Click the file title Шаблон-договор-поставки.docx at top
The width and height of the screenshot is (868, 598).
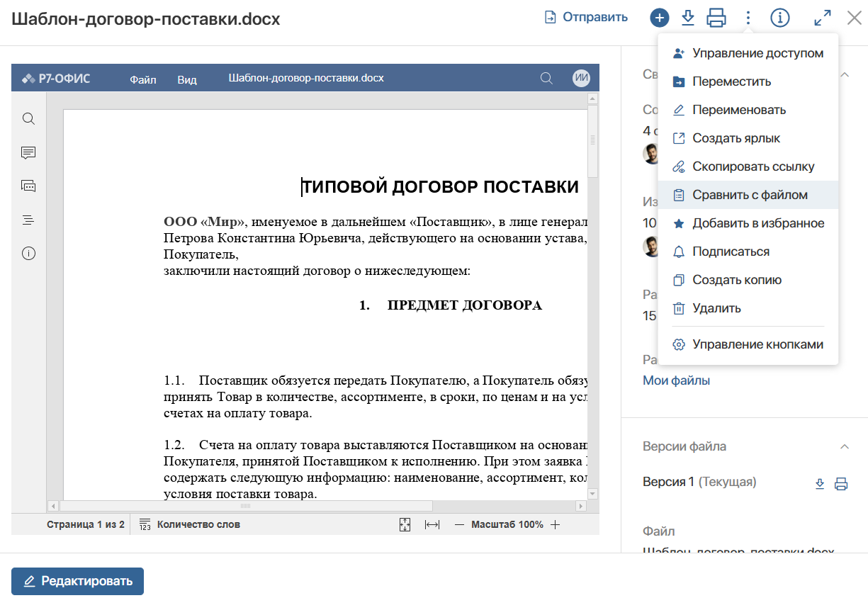(x=145, y=19)
